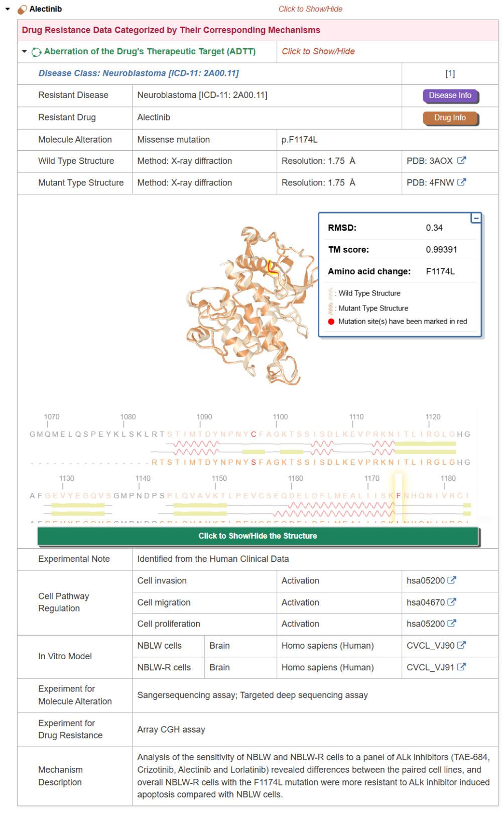Click the highlighted F residue at position 1174
The height and width of the screenshot is (813, 504).
(399, 495)
